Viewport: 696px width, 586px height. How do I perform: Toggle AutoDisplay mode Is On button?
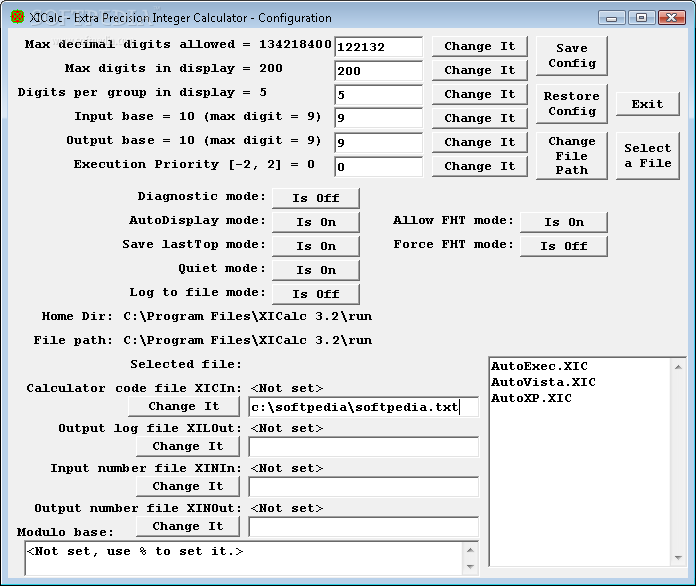coord(316,222)
